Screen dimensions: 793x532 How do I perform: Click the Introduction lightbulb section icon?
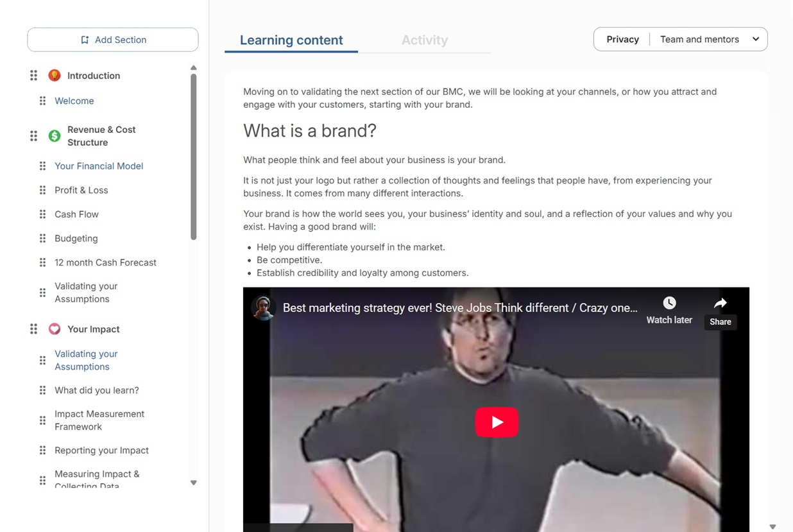click(x=55, y=76)
